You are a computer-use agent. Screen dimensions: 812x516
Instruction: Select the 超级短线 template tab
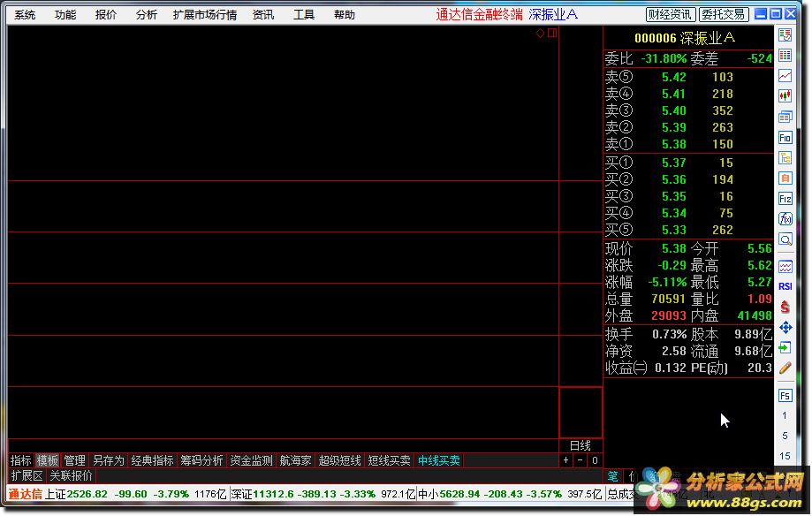pos(339,460)
